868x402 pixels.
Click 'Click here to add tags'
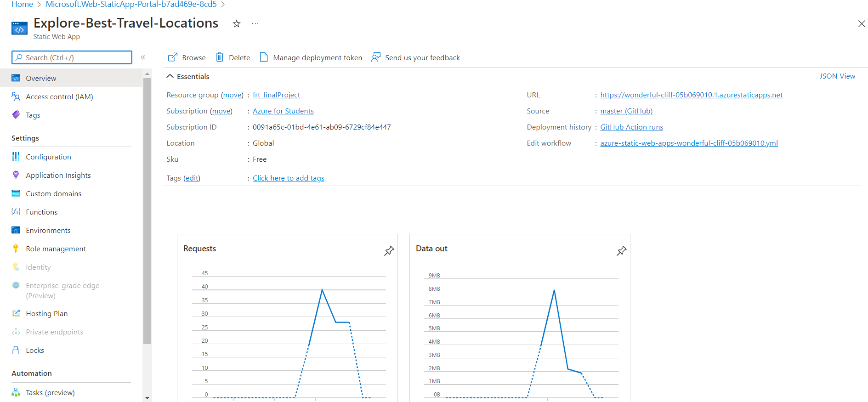(x=289, y=178)
